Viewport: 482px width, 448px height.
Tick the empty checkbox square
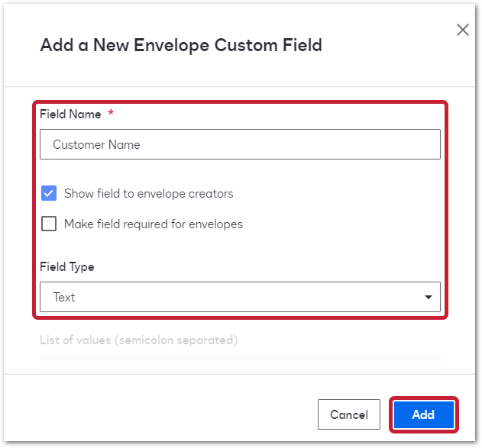click(x=49, y=224)
